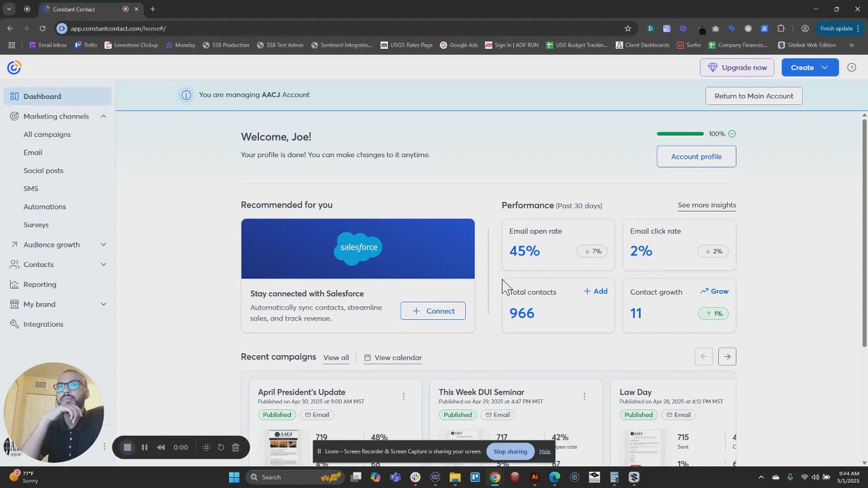Screen dimensions: 868x488
Task: Open Email under Marketing channels
Action: point(33,152)
